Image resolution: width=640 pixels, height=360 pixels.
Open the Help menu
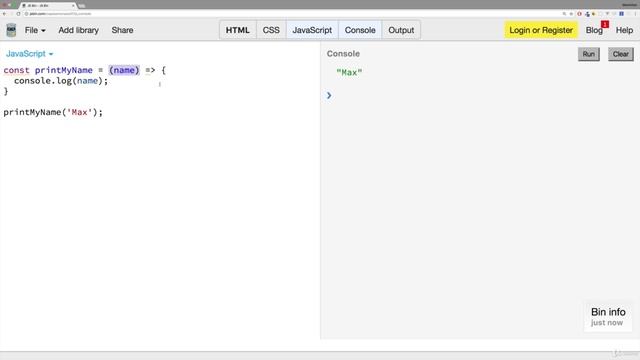[624, 30]
